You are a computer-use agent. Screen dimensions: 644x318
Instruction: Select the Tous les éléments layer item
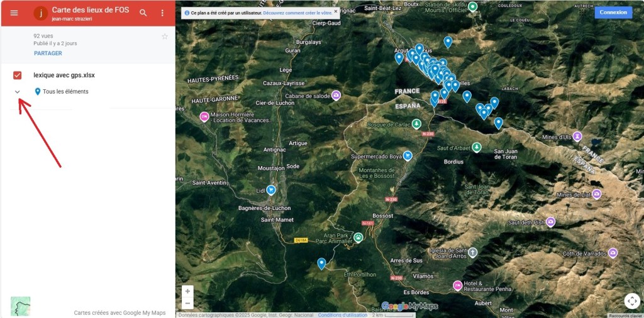click(65, 92)
